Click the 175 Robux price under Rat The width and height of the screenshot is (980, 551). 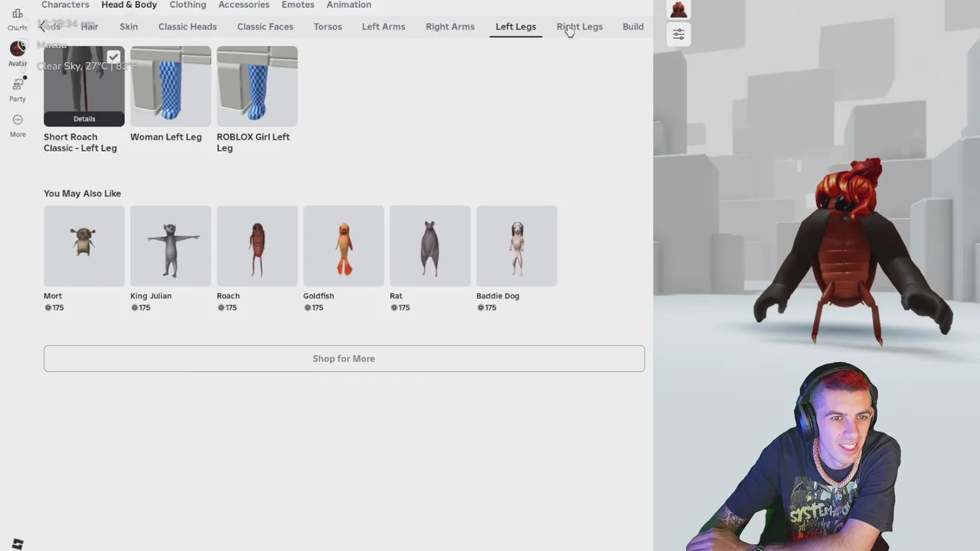pyautogui.click(x=400, y=308)
